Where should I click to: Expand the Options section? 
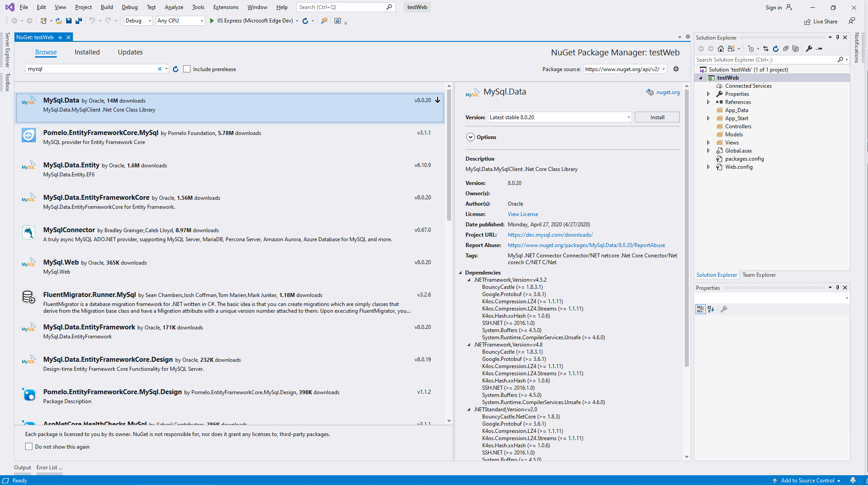(x=470, y=137)
